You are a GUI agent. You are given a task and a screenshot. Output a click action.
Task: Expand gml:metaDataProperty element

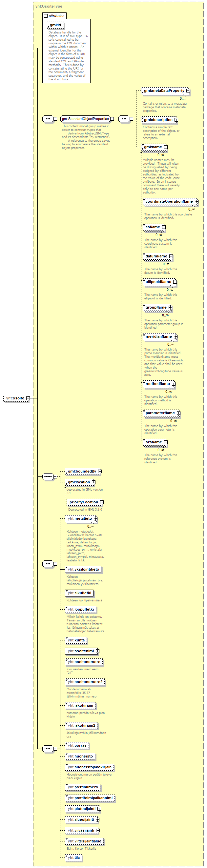pos(188,91)
